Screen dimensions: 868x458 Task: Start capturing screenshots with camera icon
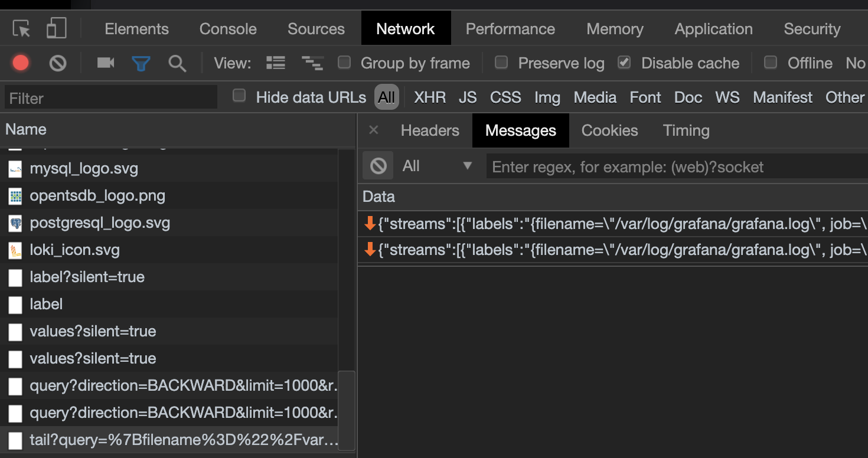[x=105, y=63]
